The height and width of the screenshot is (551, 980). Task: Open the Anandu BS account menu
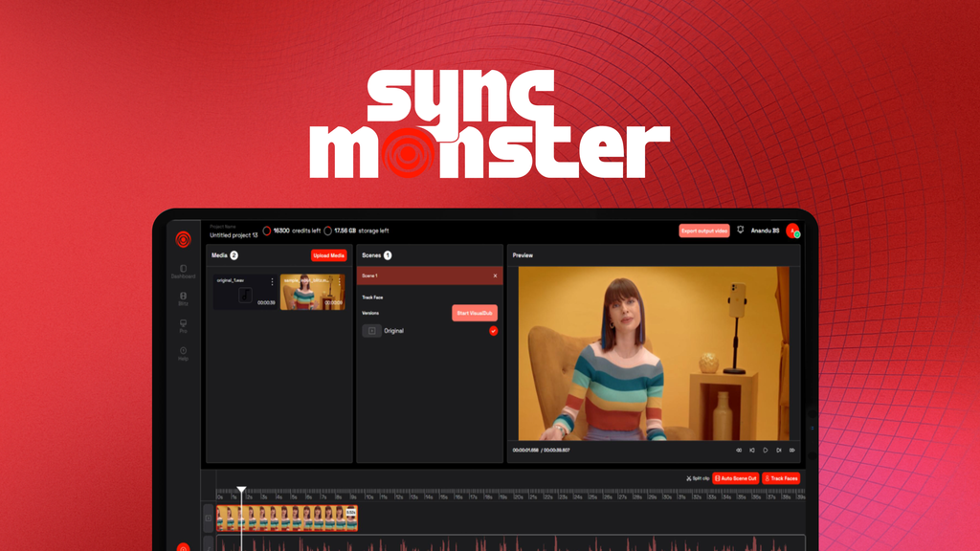(x=766, y=231)
